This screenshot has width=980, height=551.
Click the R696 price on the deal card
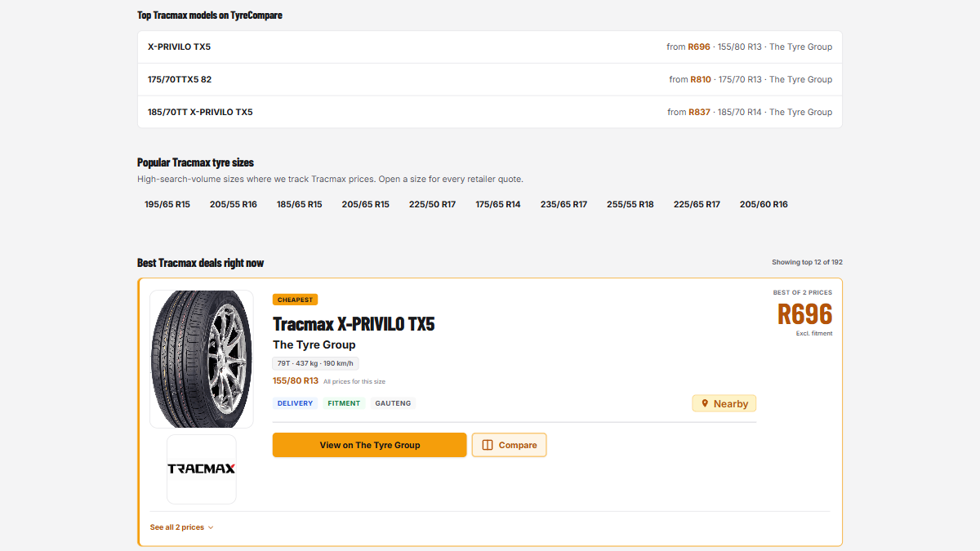[x=804, y=313]
